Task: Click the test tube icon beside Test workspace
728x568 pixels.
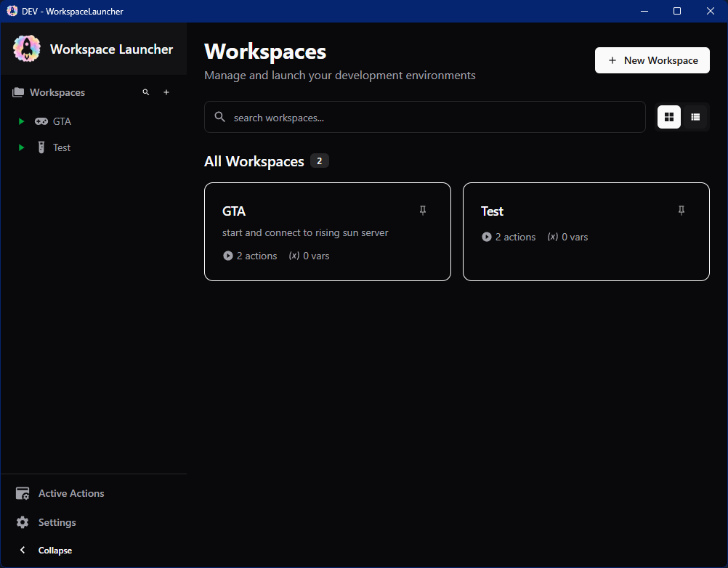Action: click(x=41, y=147)
